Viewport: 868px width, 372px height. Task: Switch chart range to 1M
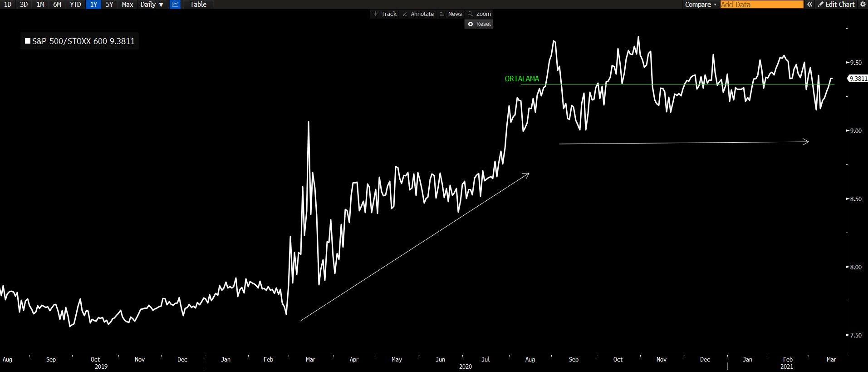[40, 5]
